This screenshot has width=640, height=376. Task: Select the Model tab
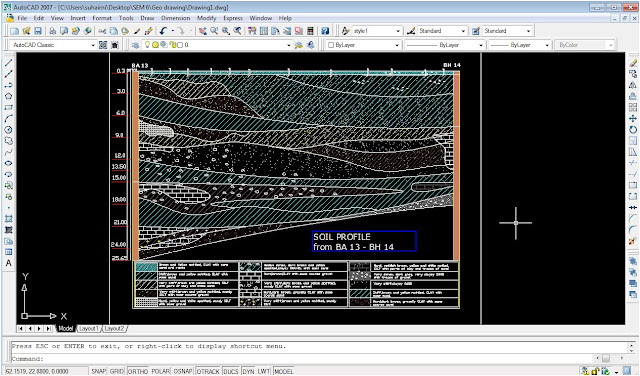[x=65, y=328]
